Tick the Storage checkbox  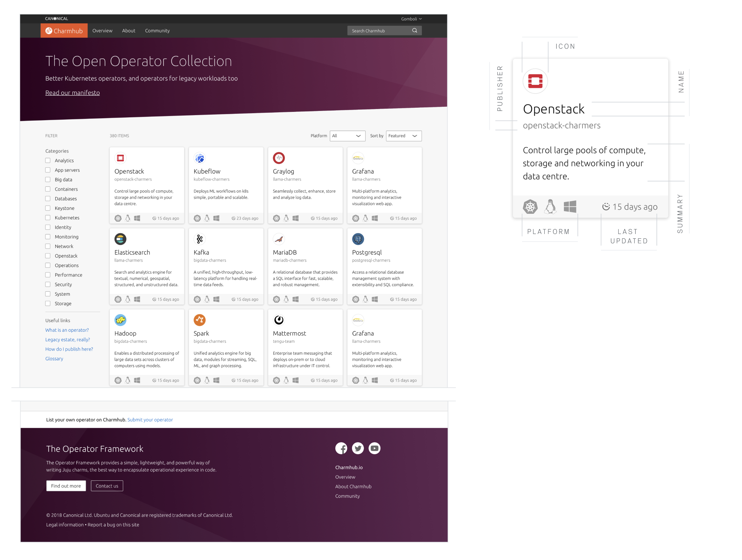[48, 303]
